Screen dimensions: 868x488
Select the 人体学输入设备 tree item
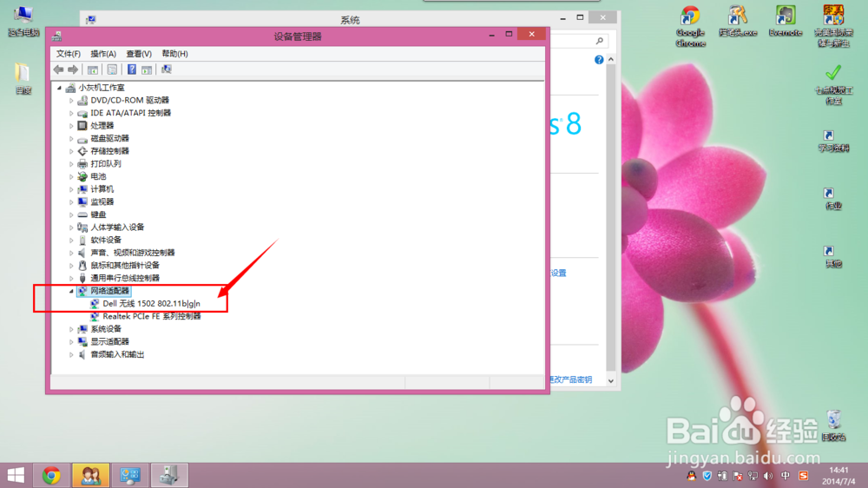click(117, 228)
